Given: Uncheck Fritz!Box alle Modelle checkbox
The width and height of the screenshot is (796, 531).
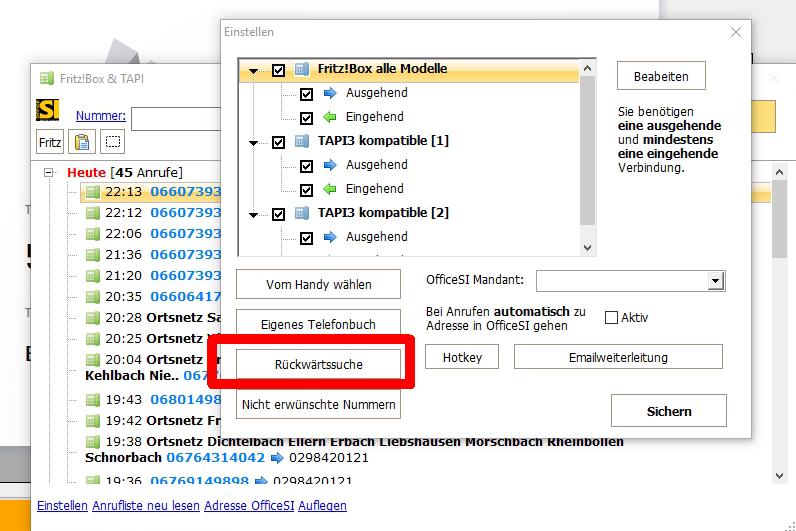Looking at the screenshot, I should [x=278, y=70].
